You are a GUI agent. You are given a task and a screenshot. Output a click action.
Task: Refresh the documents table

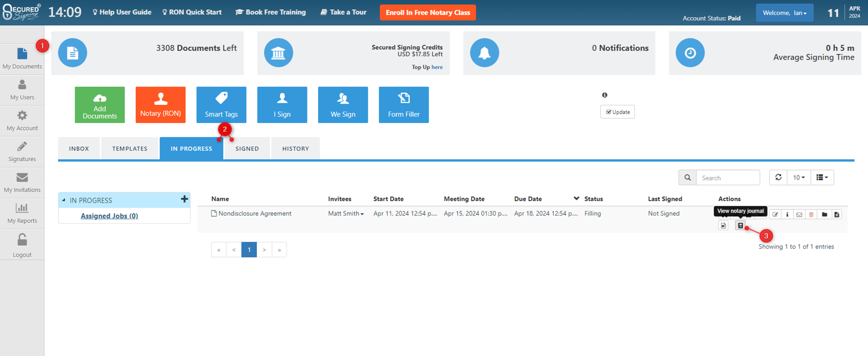(778, 178)
